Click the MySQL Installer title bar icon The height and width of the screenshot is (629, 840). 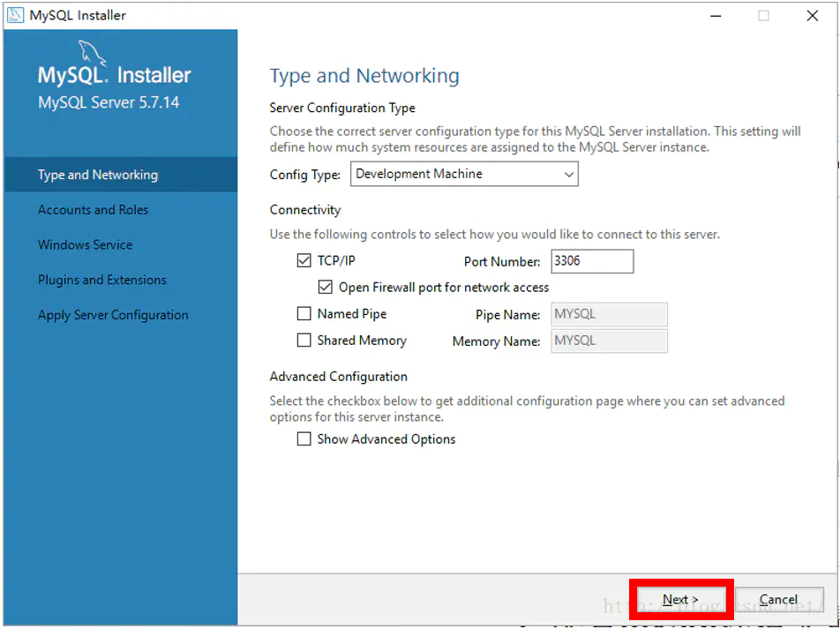click(15, 15)
